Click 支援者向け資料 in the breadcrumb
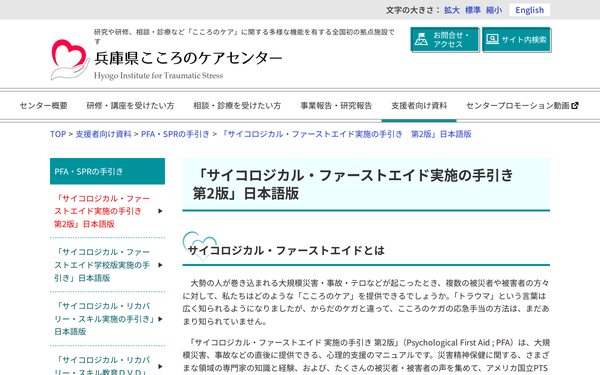Screen dimensions: 600x375 [103, 134]
